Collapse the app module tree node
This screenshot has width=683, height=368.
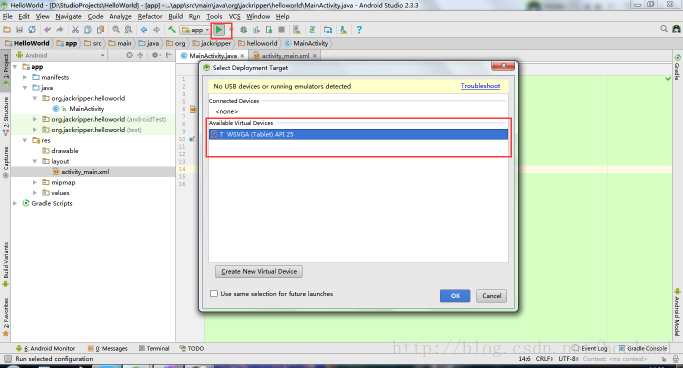coord(15,67)
